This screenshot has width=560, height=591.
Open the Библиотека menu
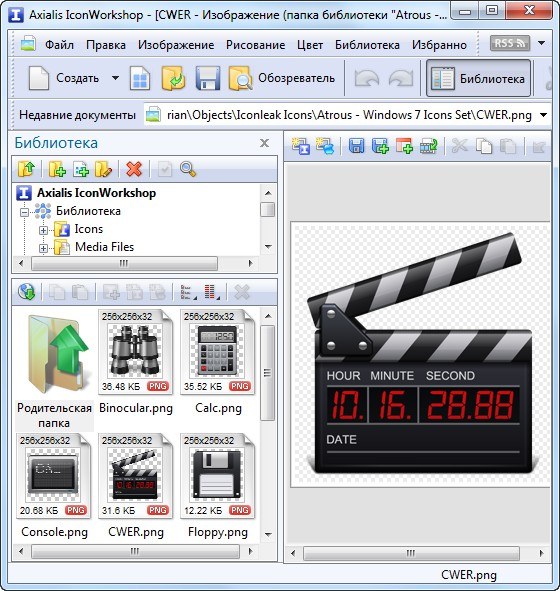[367, 45]
